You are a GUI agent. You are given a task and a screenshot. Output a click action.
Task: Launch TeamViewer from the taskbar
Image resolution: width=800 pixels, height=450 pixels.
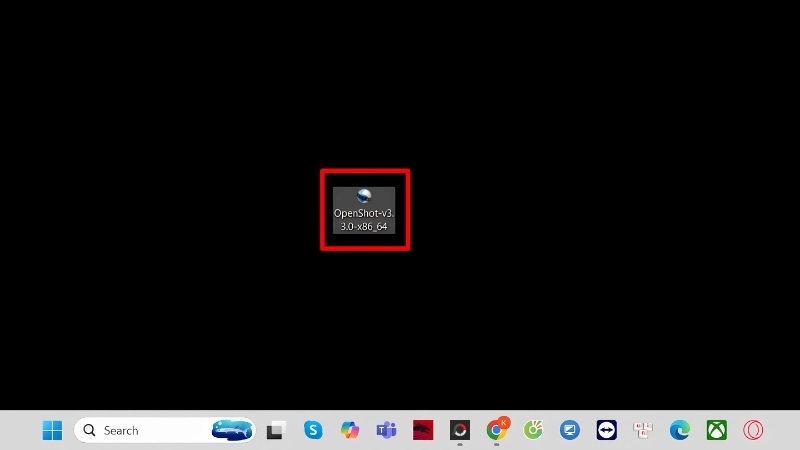point(607,430)
